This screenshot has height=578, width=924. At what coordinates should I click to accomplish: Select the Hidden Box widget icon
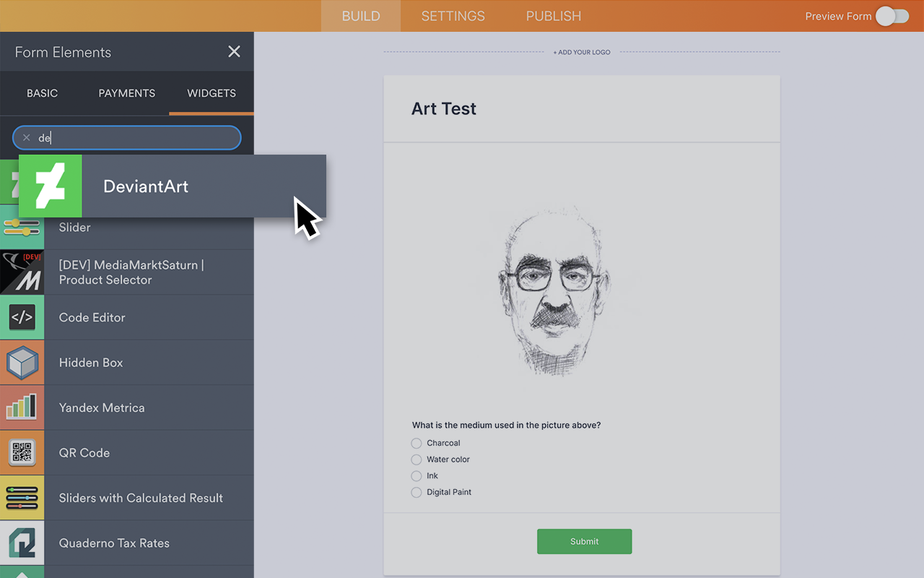click(x=22, y=362)
